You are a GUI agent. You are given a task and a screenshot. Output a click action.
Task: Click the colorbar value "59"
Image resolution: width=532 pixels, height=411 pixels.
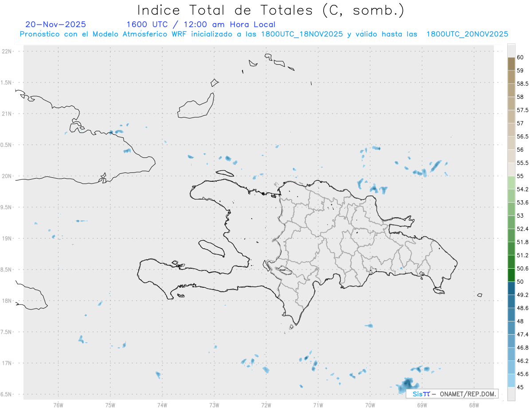[x=520, y=70]
